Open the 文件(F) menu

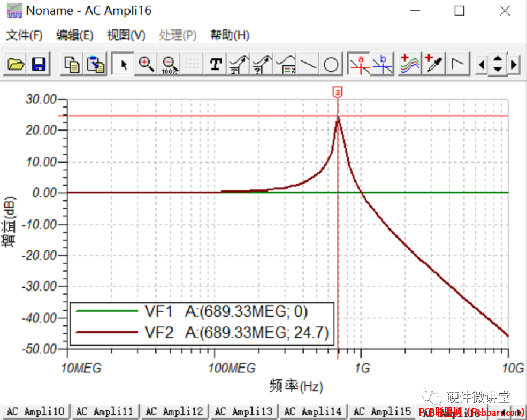pyautogui.click(x=24, y=35)
